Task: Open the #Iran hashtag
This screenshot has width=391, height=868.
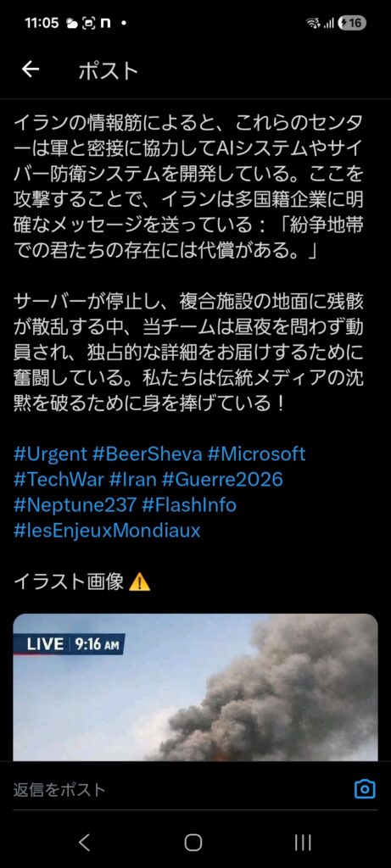Action: tap(133, 480)
